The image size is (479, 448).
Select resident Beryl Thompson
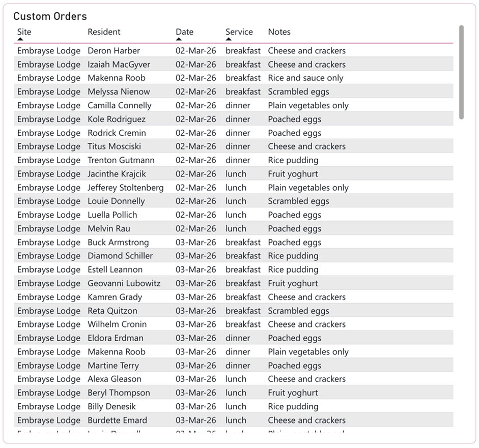pos(119,393)
